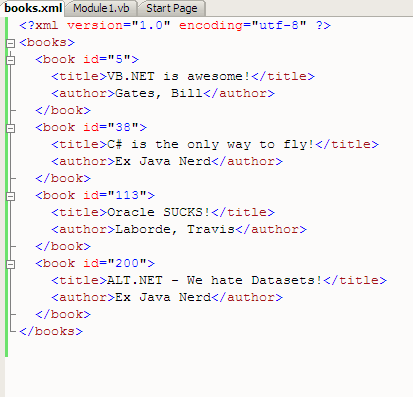This screenshot has width=413, height=397.
Task: Click the title text 'Oracle SUCKS!'
Action: [x=159, y=212]
